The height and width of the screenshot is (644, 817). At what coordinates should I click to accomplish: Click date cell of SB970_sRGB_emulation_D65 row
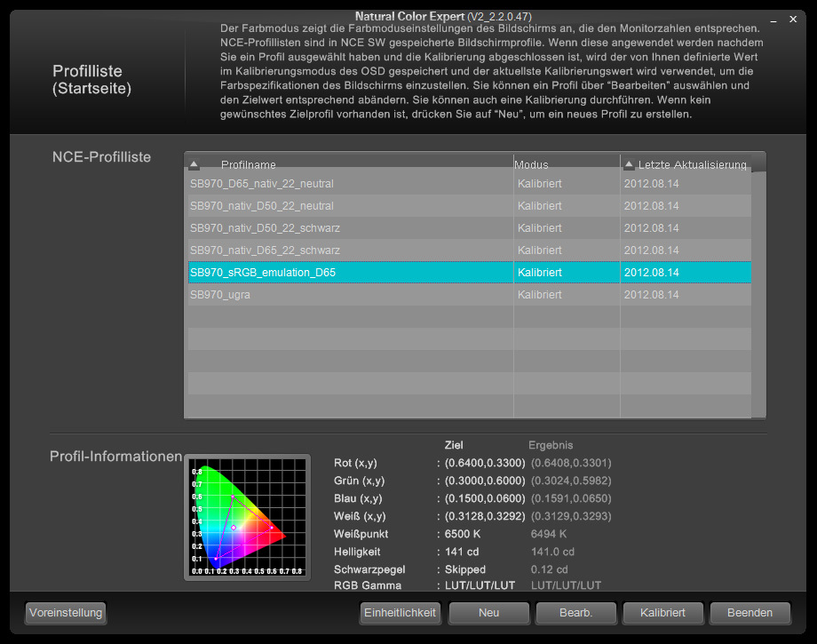coord(686,272)
